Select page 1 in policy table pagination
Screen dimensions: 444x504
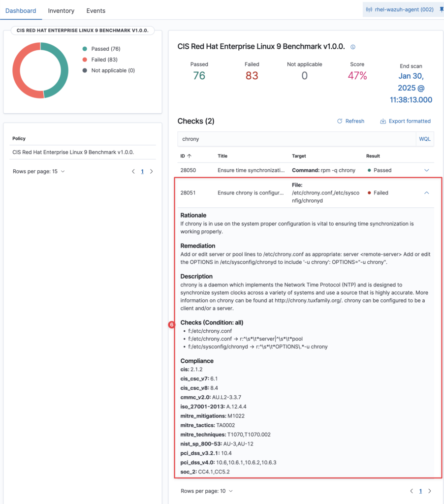(x=142, y=171)
